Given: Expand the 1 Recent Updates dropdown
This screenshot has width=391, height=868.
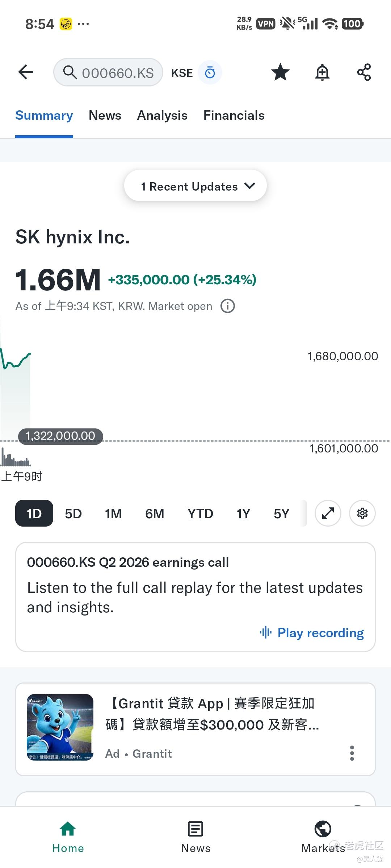Looking at the screenshot, I should [x=195, y=186].
